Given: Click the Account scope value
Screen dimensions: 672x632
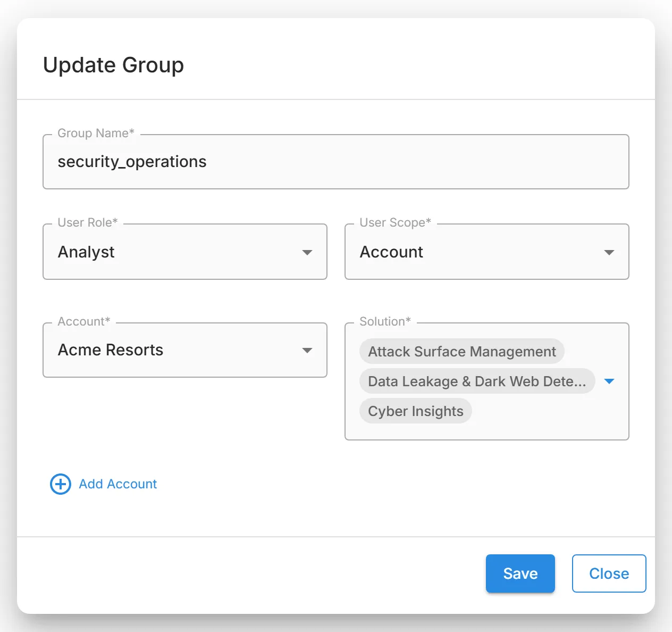Looking at the screenshot, I should pyautogui.click(x=391, y=252).
